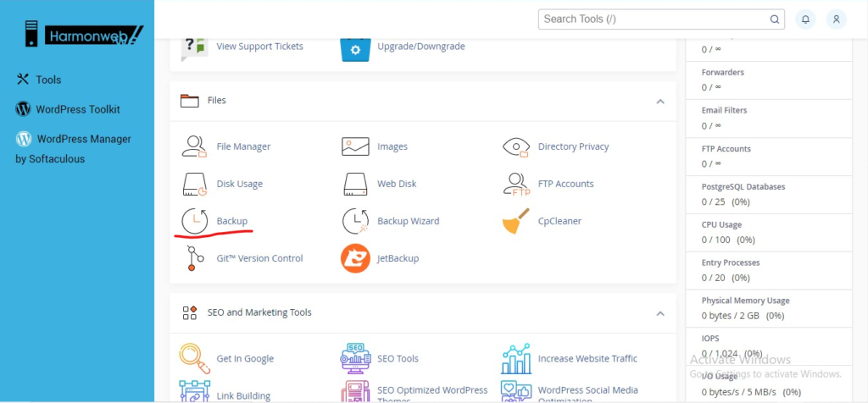868x403 pixels.
Task: Focus the Search Tools input field
Action: [x=653, y=19]
